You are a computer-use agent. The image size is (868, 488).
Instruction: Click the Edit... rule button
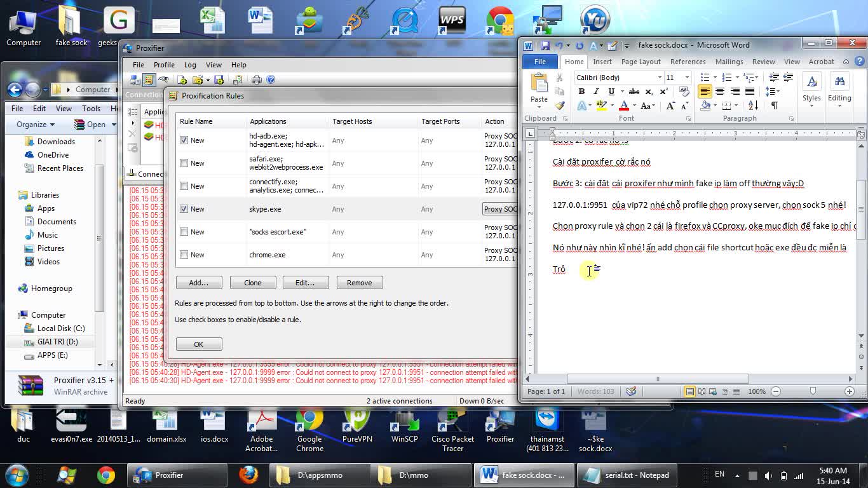305,283
